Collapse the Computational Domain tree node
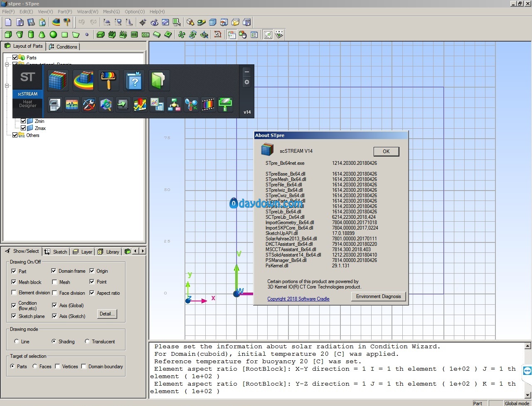Screen dimensions: 532x406 (7, 64)
